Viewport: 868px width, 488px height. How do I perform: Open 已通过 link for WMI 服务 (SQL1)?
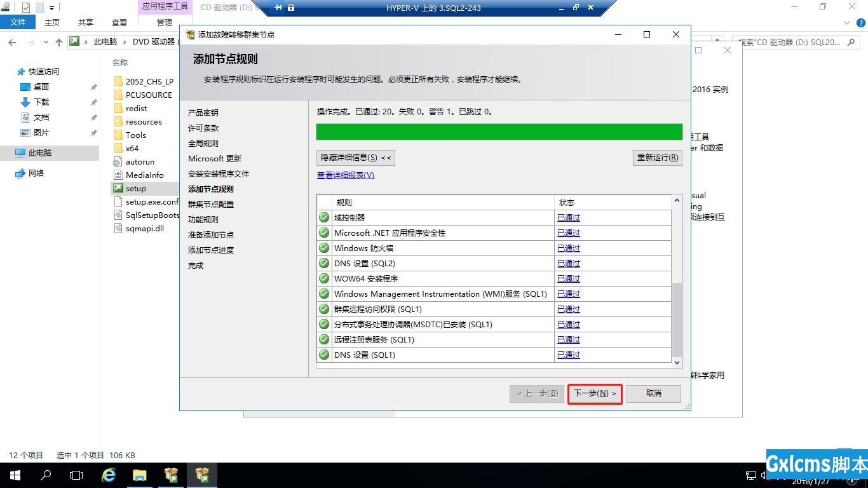(569, 294)
